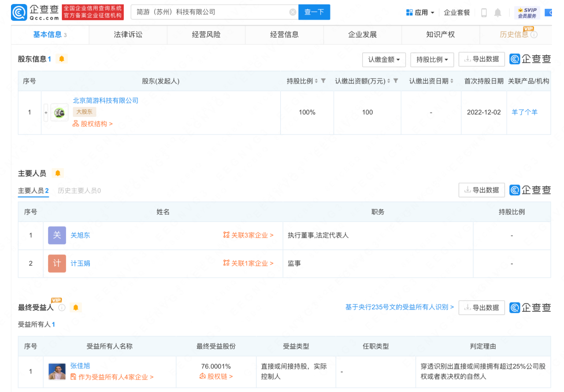Click 北京简游科技有限公司 company logo thumbnail

pyautogui.click(x=59, y=112)
